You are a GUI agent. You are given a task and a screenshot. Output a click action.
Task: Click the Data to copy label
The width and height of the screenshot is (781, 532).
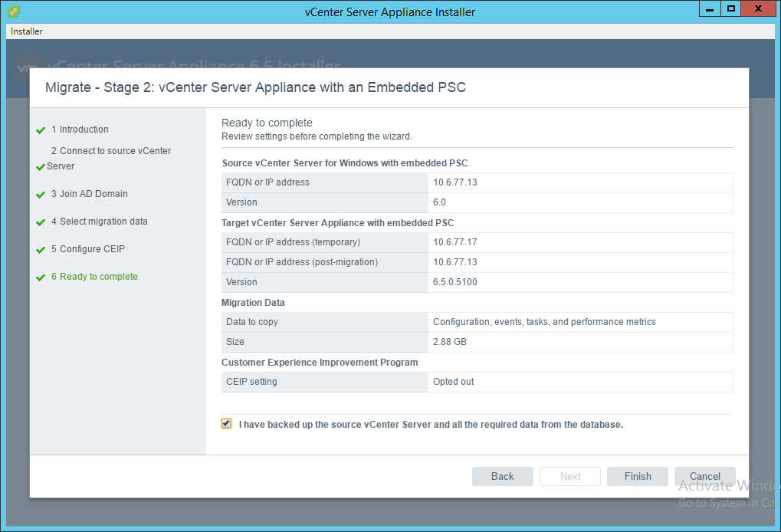[252, 322]
